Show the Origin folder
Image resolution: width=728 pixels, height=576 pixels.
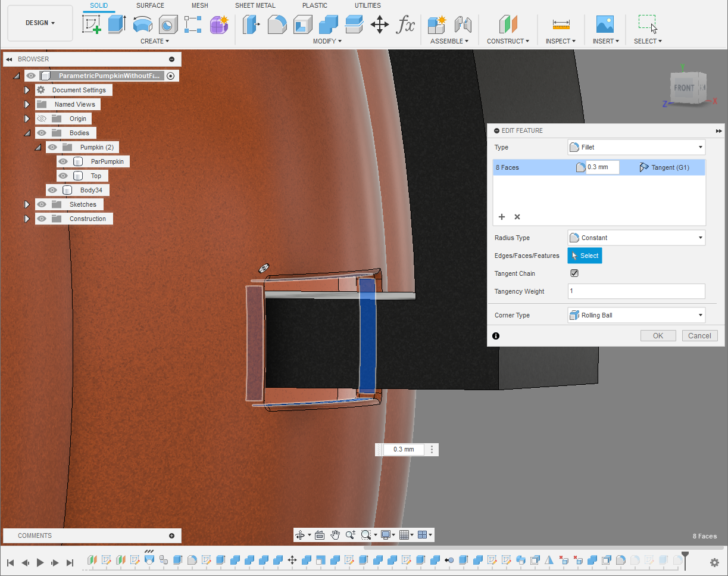(x=42, y=119)
